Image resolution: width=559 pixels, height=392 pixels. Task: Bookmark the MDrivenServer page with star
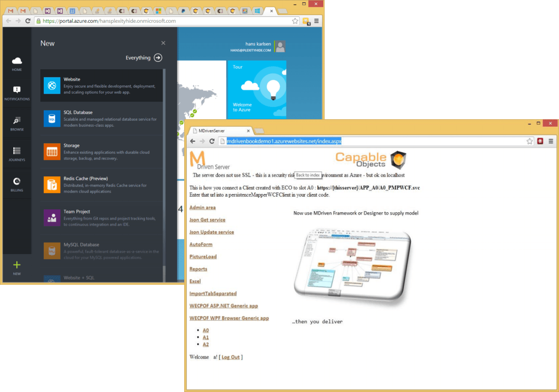click(x=530, y=141)
